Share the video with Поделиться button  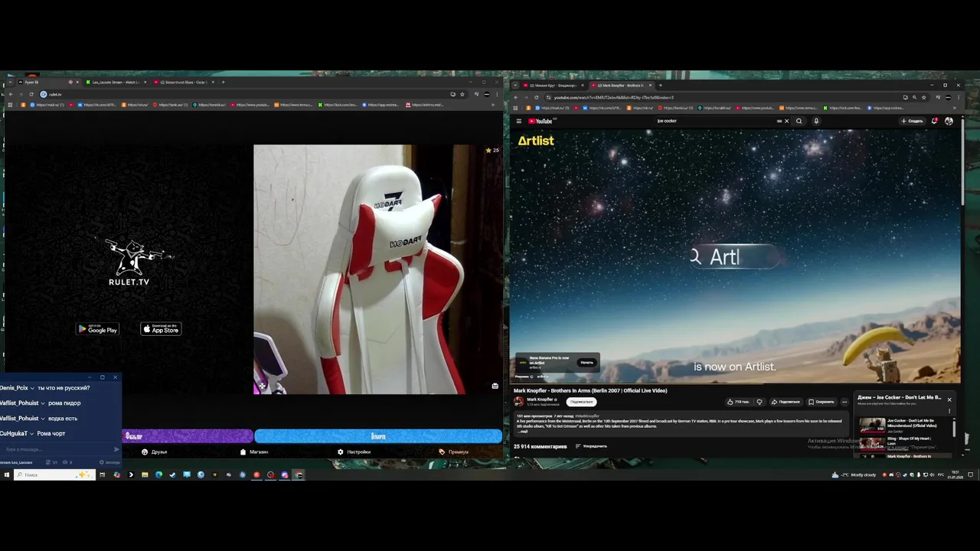point(785,402)
